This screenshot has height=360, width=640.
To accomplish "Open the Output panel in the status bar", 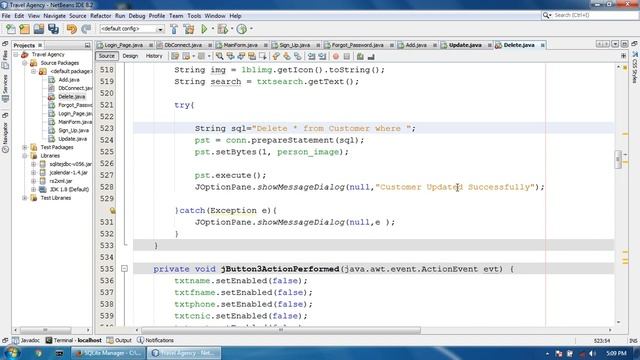I will [119, 340].
